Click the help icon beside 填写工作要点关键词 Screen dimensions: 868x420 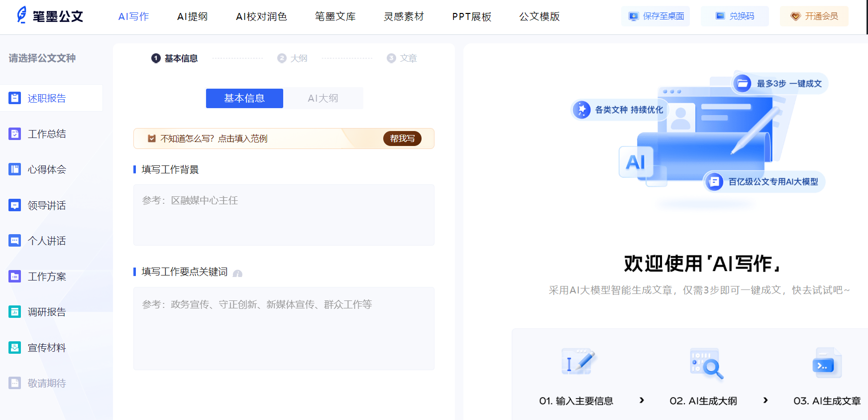click(x=237, y=274)
